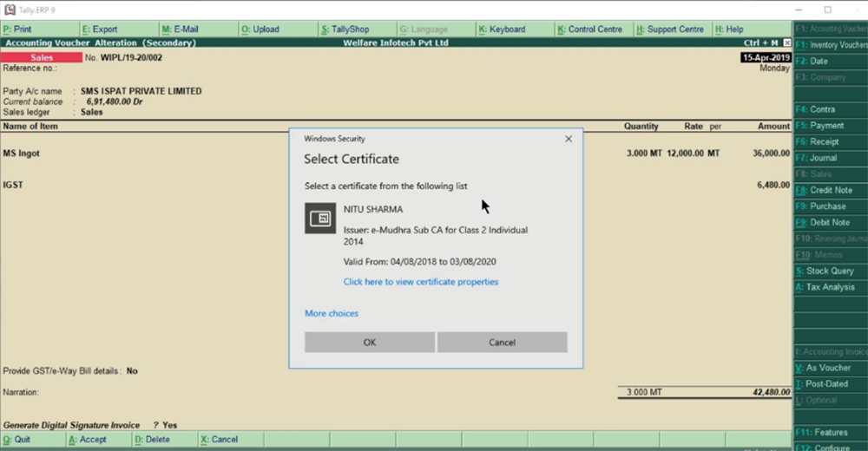Click the certificate icon beside NITU SHARMA

pyautogui.click(x=320, y=218)
